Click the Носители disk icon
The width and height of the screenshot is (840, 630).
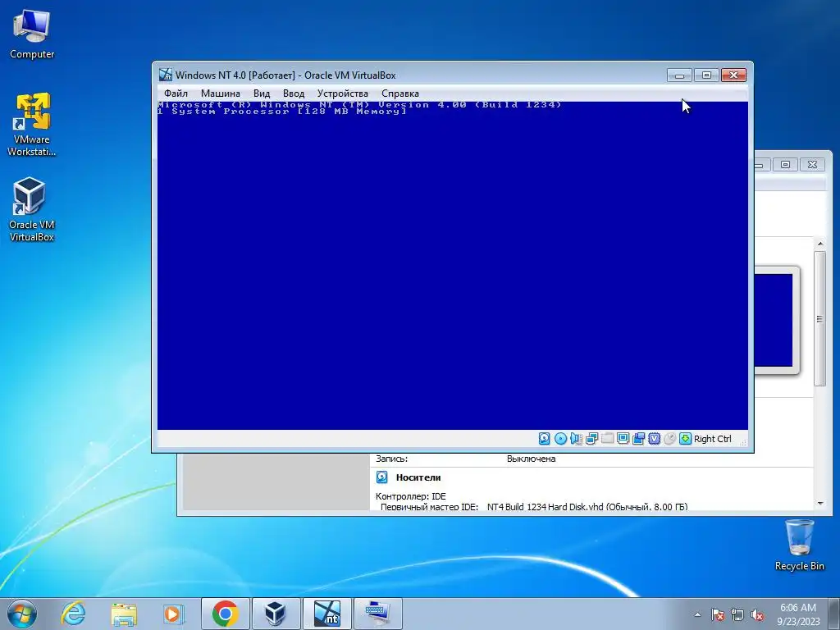point(382,477)
